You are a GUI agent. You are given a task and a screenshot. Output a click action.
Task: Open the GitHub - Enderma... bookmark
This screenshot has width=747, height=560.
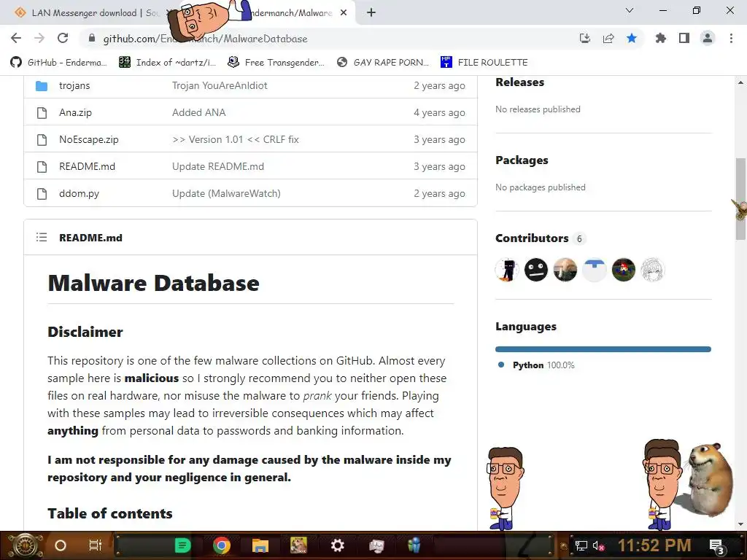click(x=58, y=63)
